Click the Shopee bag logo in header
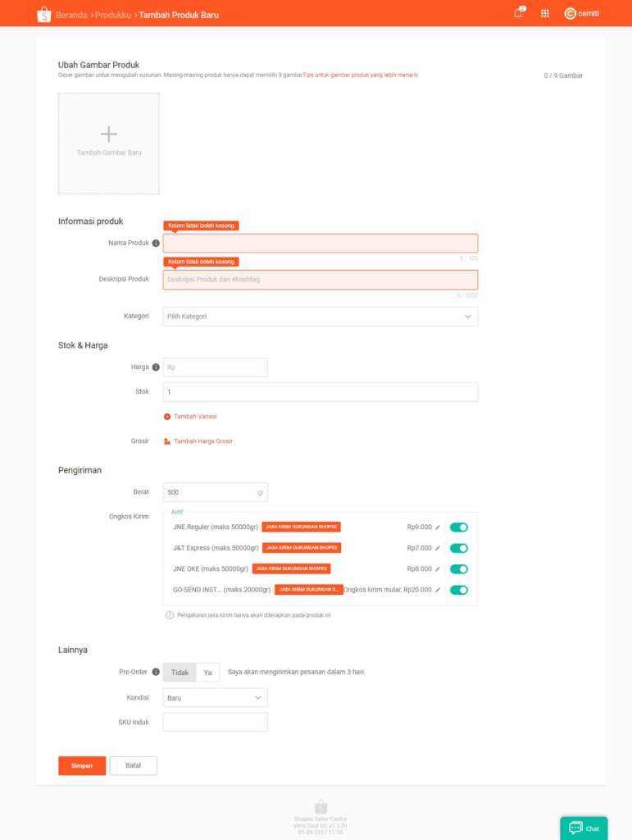The width and height of the screenshot is (632, 840). pos(44,15)
